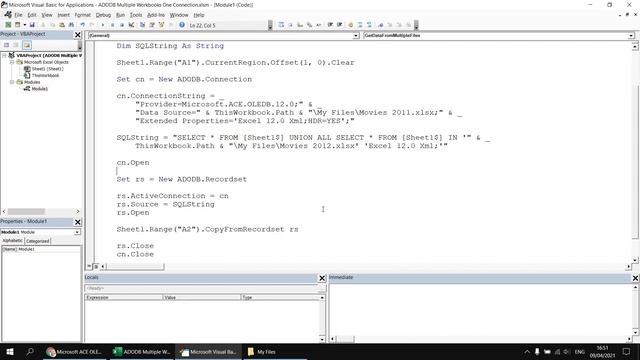Outdent the code with the Outdent icon
Viewport: 640px width, 360px height.
340,25
